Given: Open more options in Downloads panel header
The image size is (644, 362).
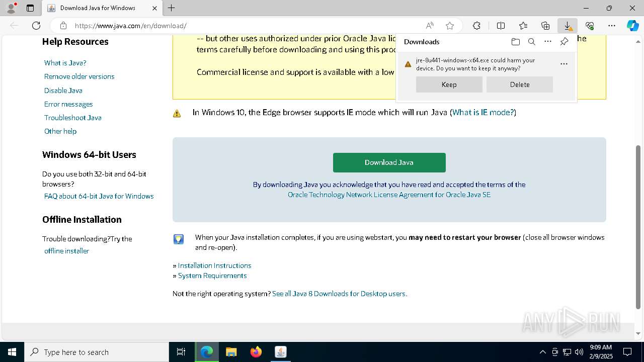Looking at the screenshot, I should pos(548,42).
